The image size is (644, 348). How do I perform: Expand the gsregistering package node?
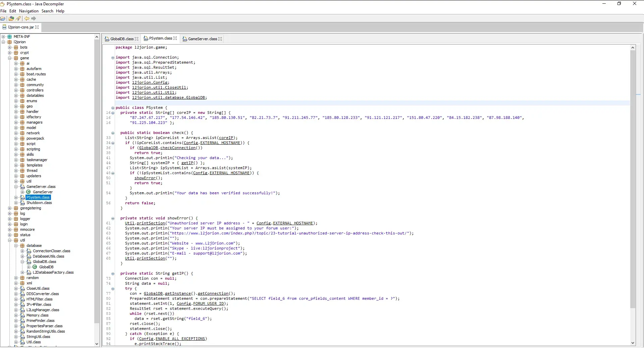click(10, 208)
